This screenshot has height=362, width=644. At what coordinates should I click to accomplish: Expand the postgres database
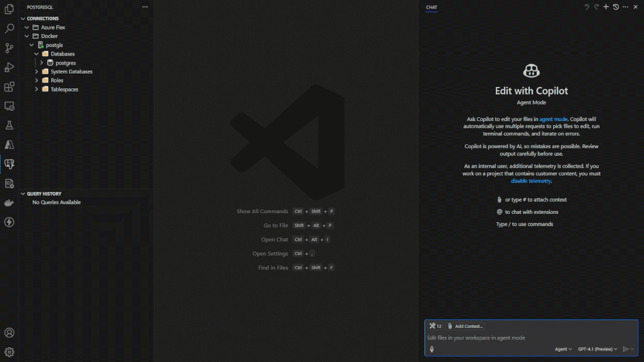(41, 62)
